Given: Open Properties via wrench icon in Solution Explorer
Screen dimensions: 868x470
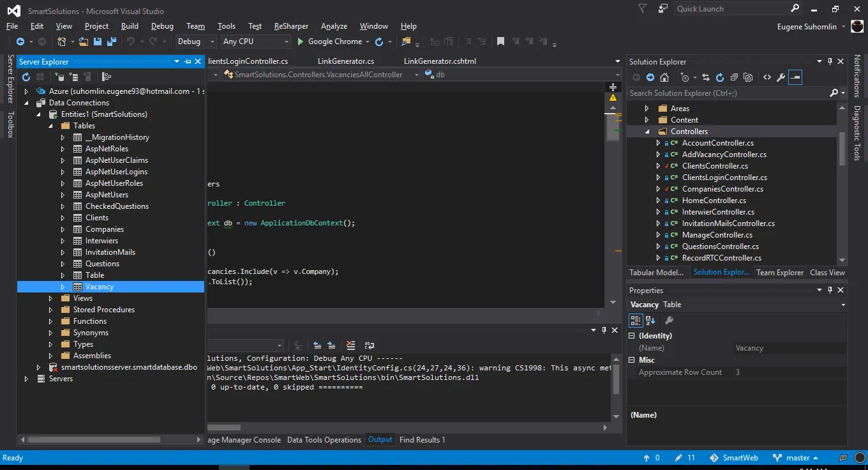Looking at the screenshot, I should click(781, 77).
